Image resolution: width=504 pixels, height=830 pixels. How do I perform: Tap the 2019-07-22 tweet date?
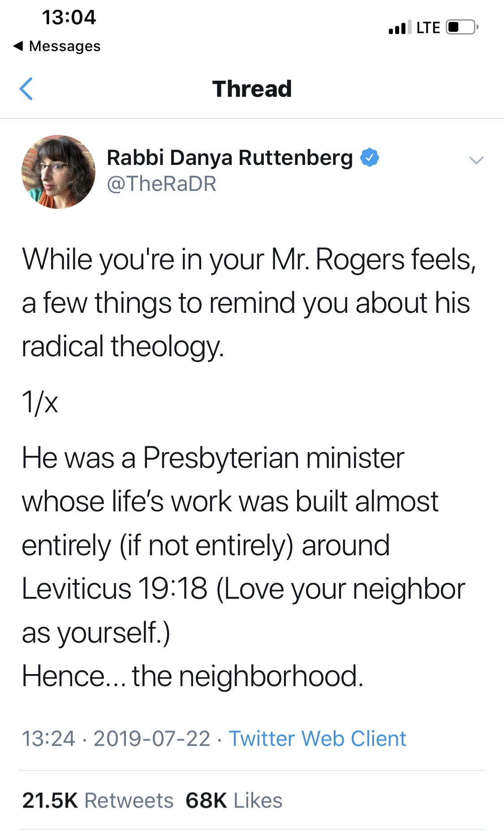coord(152,739)
